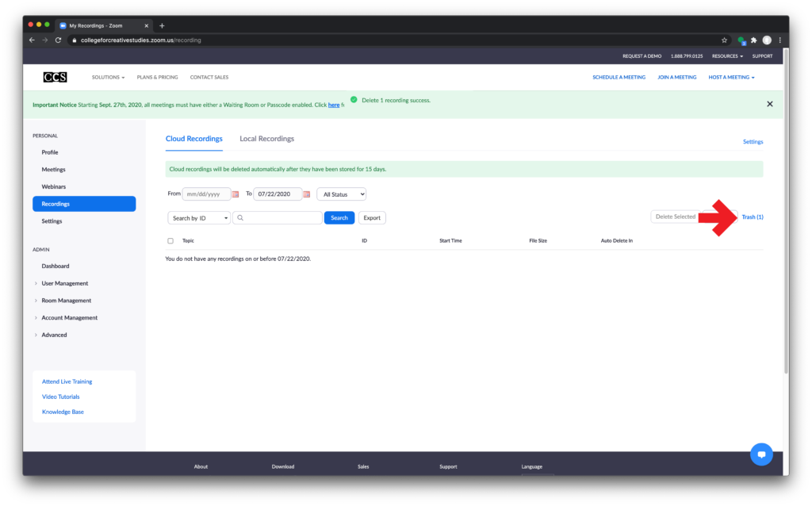The width and height of the screenshot is (812, 506).
Task: Open the All Status dropdown
Action: coord(341,194)
